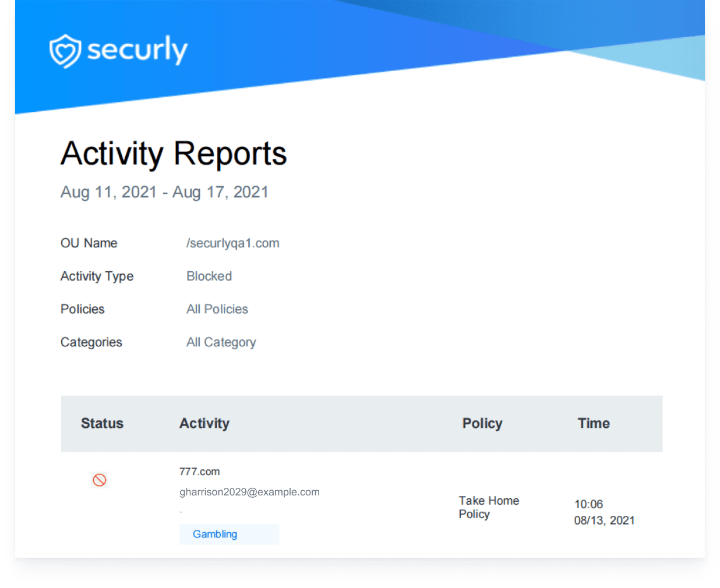
Task: Click the Gambling category tag
Action: 215,534
